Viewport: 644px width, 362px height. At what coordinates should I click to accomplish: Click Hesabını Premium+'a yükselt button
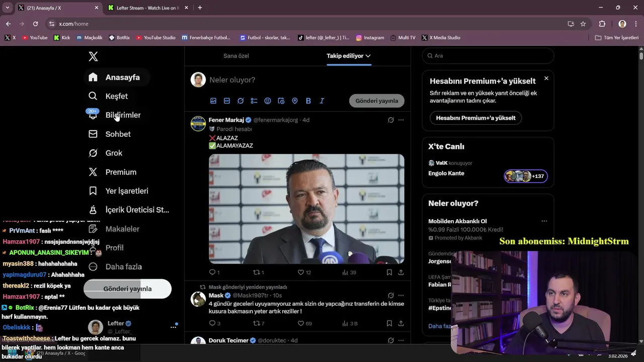tap(475, 118)
